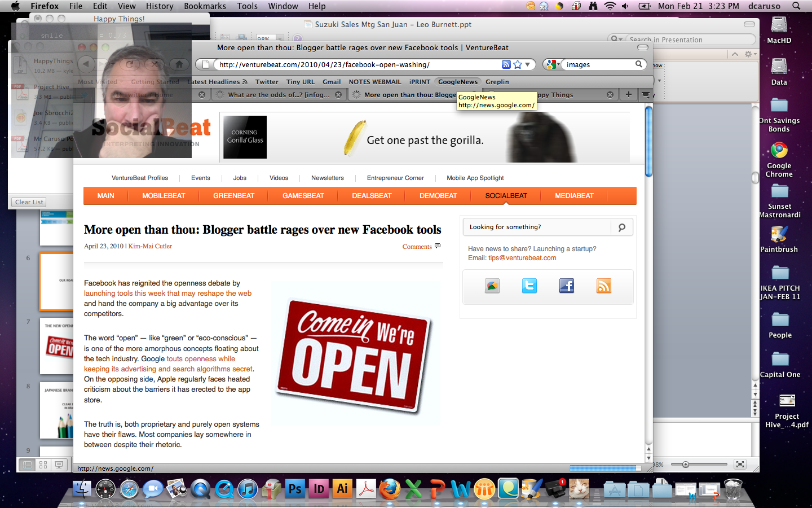The width and height of the screenshot is (812, 508).
Task: Adjust the PowerPoint zoom slider
Action: point(686,465)
